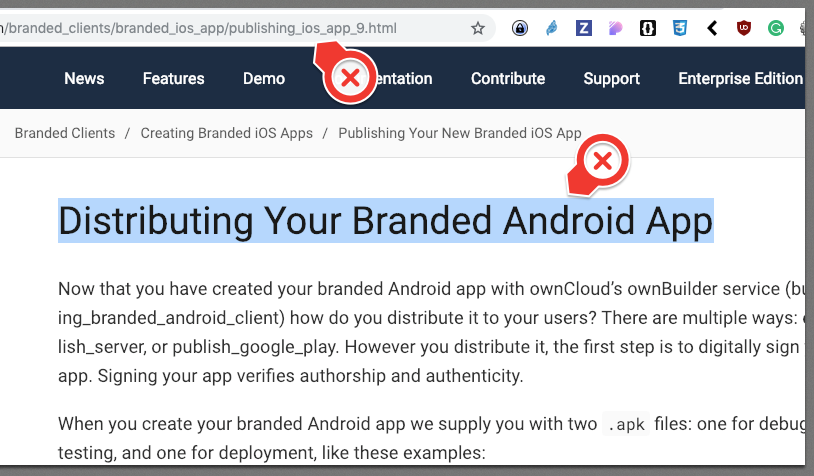Image resolution: width=814 pixels, height=476 pixels.
Task: Select Demo in the navigation bar
Action: click(264, 78)
